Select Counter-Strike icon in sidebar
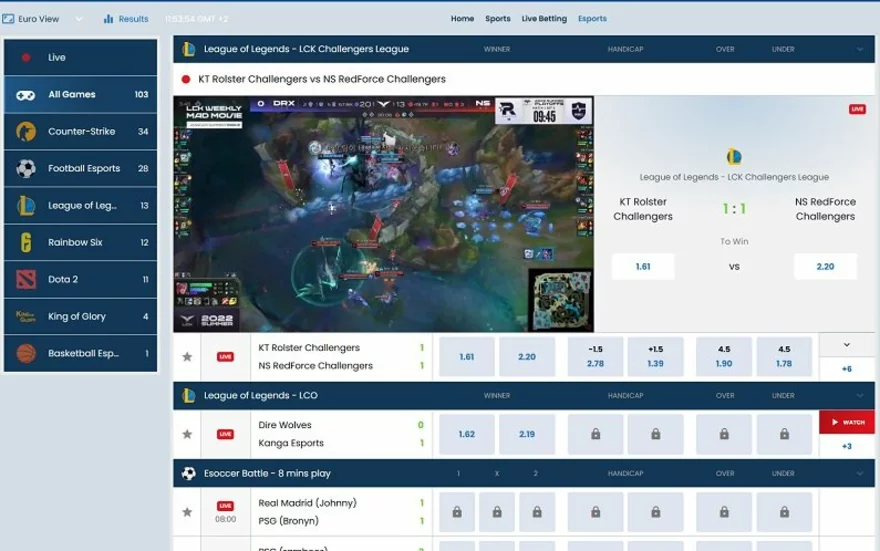 click(26, 132)
